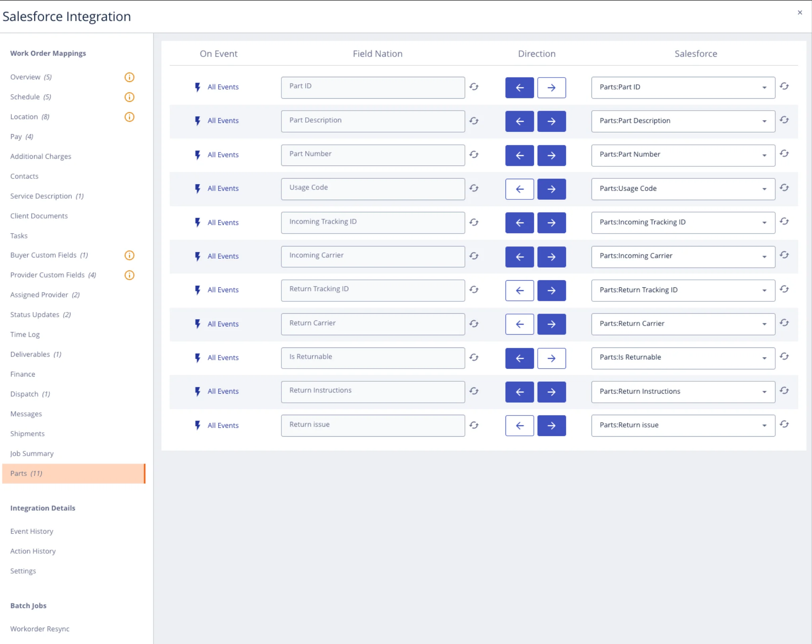Refresh Salesforce fields next to Parts:Incoming Carrier dropdown
This screenshot has width=812, height=644.
784,255
